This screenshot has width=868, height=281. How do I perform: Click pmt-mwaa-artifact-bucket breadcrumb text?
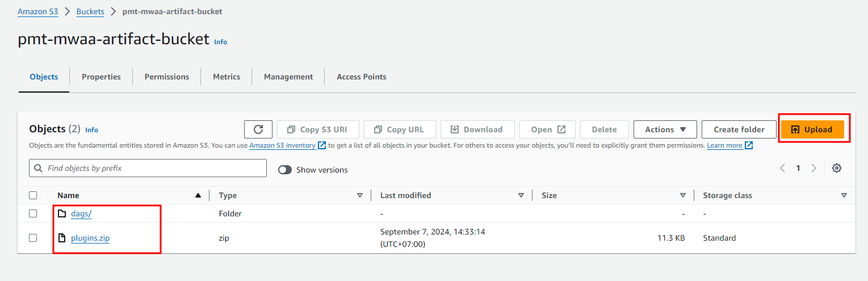[173, 11]
